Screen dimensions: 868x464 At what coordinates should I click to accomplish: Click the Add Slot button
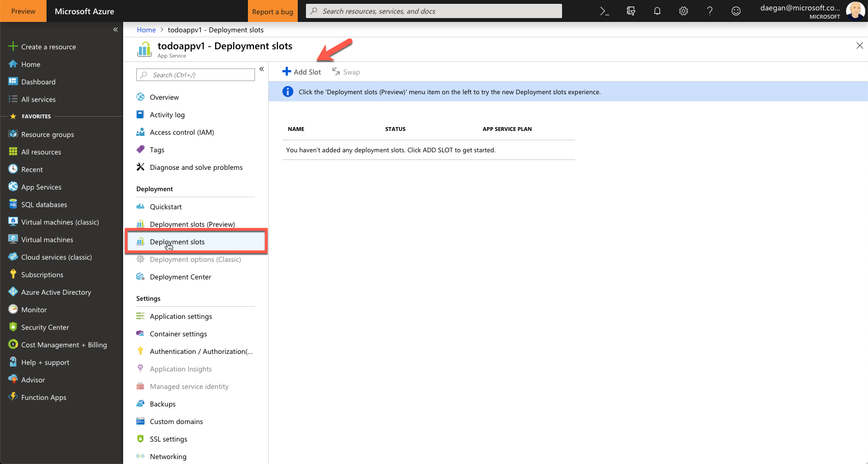click(x=302, y=72)
